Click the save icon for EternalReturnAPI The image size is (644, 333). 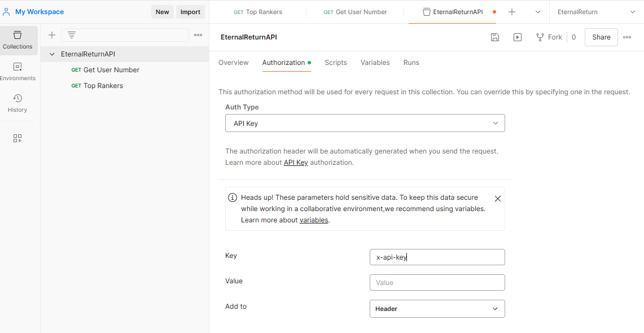click(495, 37)
